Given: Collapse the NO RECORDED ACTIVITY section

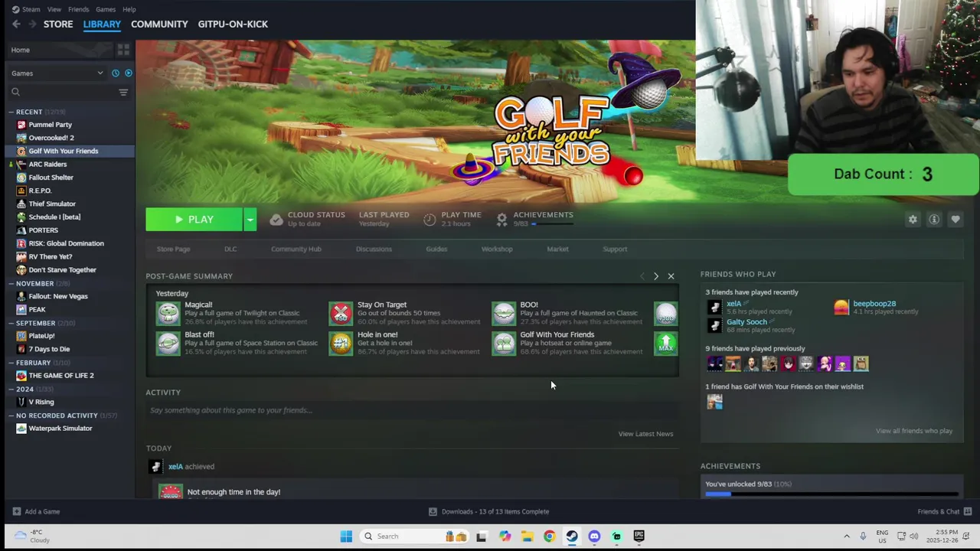Looking at the screenshot, I should point(11,416).
